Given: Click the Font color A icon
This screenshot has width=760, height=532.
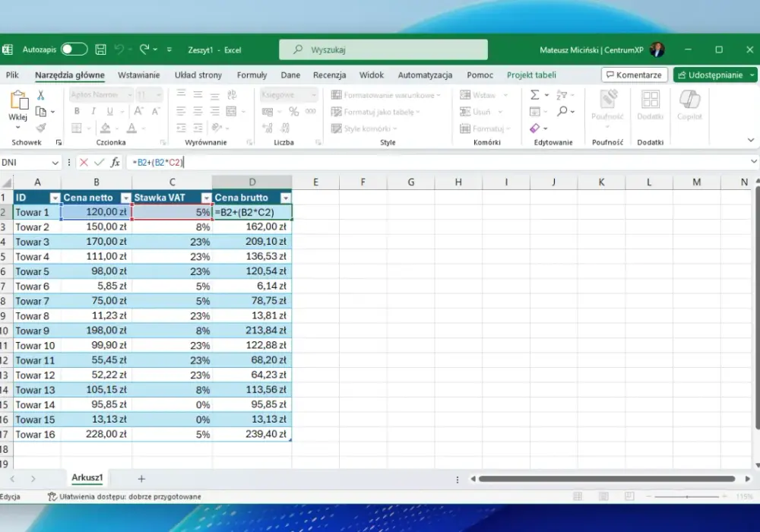Looking at the screenshot, I should (131, 128).
